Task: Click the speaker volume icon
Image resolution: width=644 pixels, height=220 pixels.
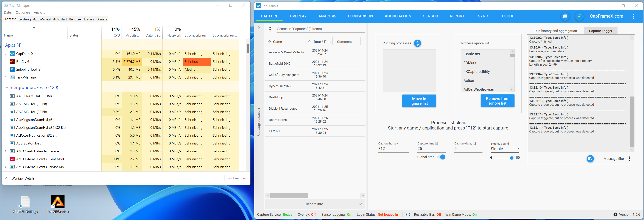Action: tap(491, 158)
